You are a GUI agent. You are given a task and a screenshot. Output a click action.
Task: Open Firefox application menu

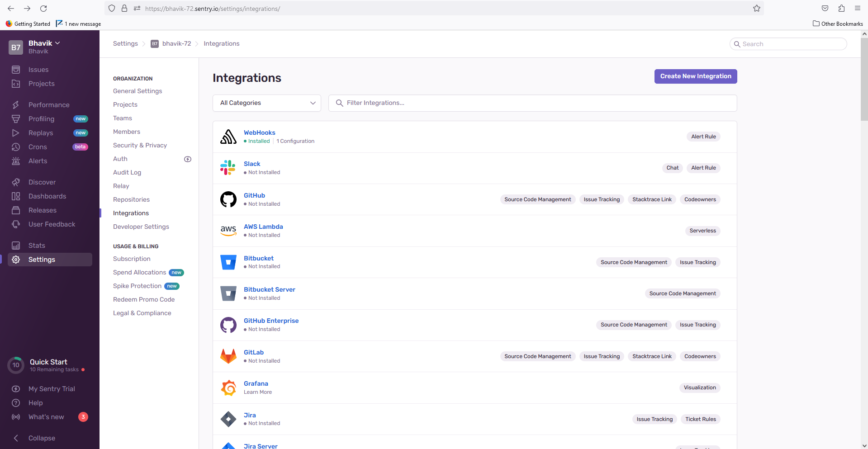point(857,8)
